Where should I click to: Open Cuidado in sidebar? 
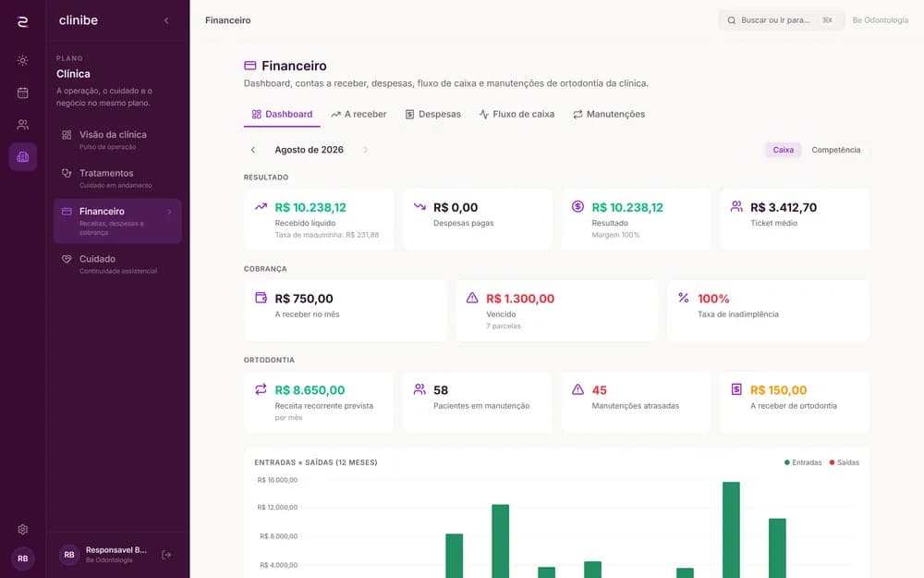click(118, 264)
